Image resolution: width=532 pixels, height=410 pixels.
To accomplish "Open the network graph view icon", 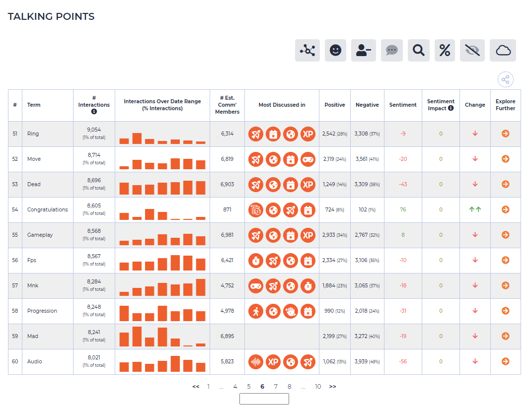I will point(307,50).
